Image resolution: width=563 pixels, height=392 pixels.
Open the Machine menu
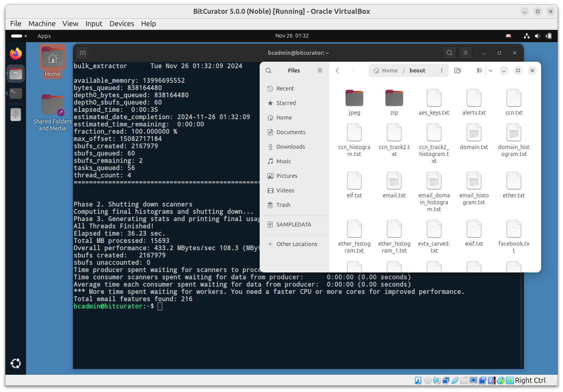tap(42, 24)
